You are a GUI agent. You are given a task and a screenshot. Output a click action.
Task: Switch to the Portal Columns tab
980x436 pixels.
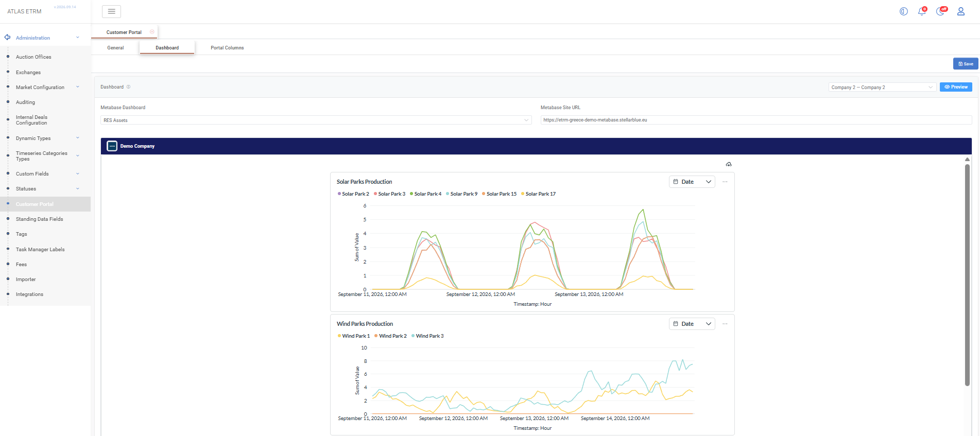coord(227,48)
